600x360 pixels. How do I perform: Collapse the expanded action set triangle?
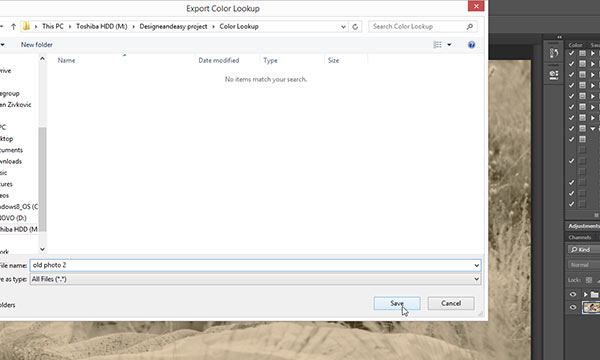click(x=593, y=129)
